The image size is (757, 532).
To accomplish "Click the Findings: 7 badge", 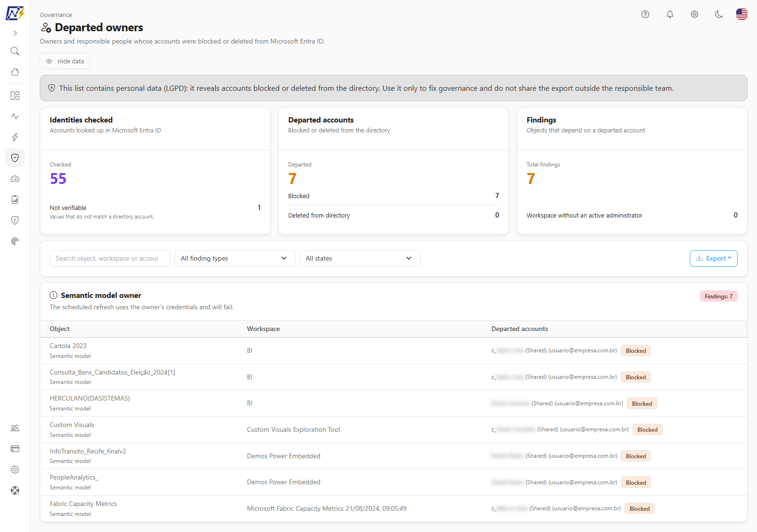I will (x=719, y=297).
